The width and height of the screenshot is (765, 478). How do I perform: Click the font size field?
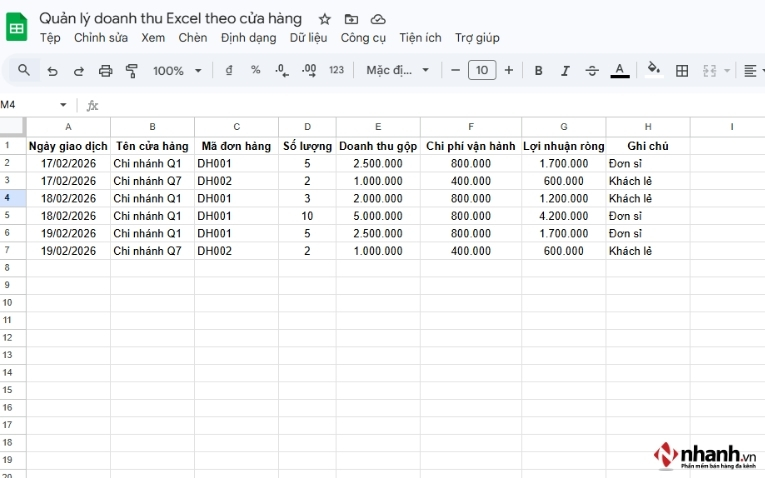482,70
